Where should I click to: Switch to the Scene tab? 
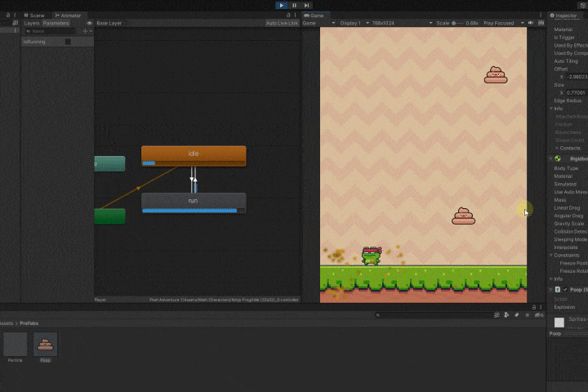tap(34, 16)
